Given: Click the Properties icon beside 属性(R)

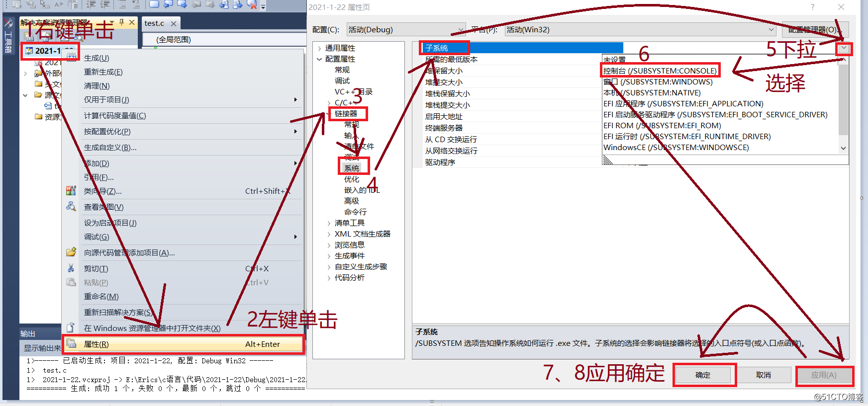Looking at the screenshot, I should pyautogui.click(x=71, y=343).
